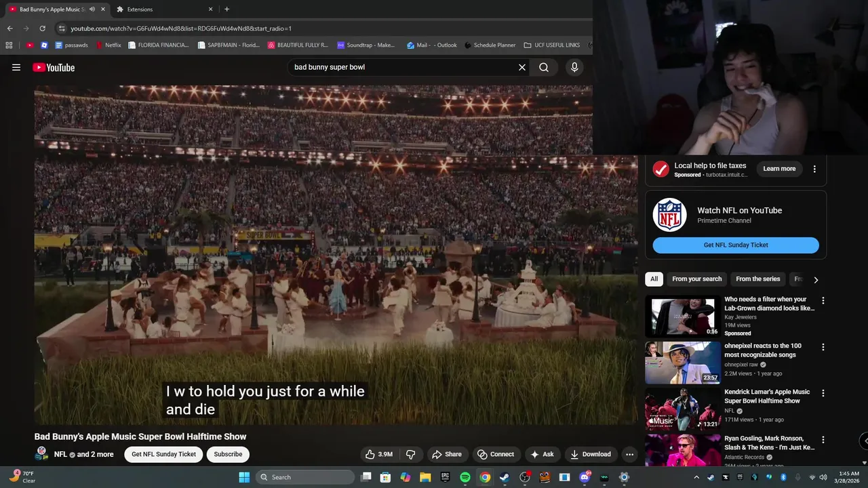This screenshot has height=488, width=868.
Task: Open site information icon in address bar
Action: coord(62,28)
